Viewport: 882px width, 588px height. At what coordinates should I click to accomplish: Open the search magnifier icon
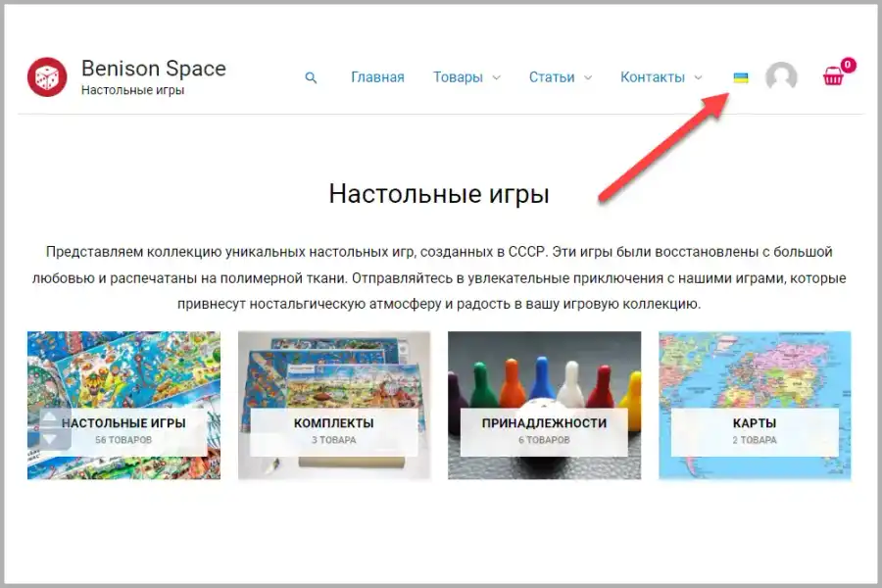(x=311, y=77)
